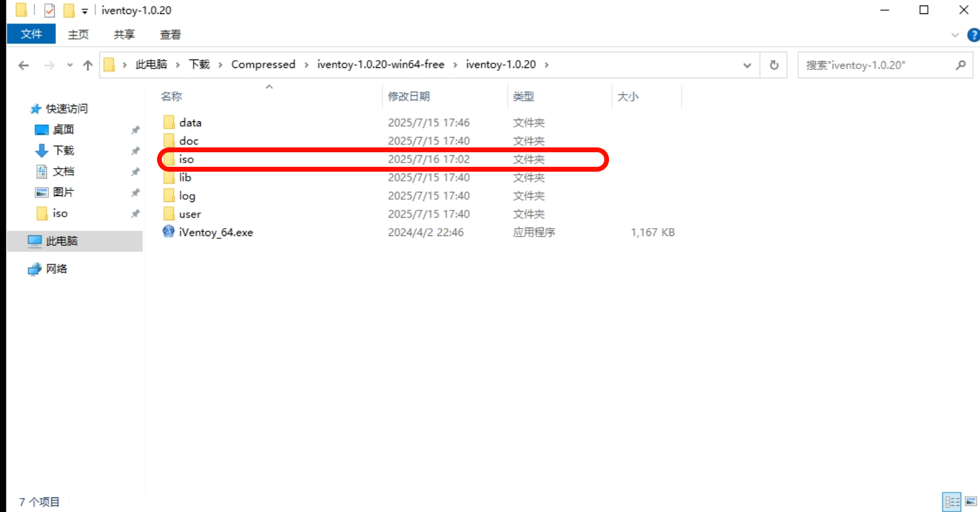Switch to details view icon in status bar
Image resolution: width=980 pixels, height=512 pixels.
click(x=952, y=502)
